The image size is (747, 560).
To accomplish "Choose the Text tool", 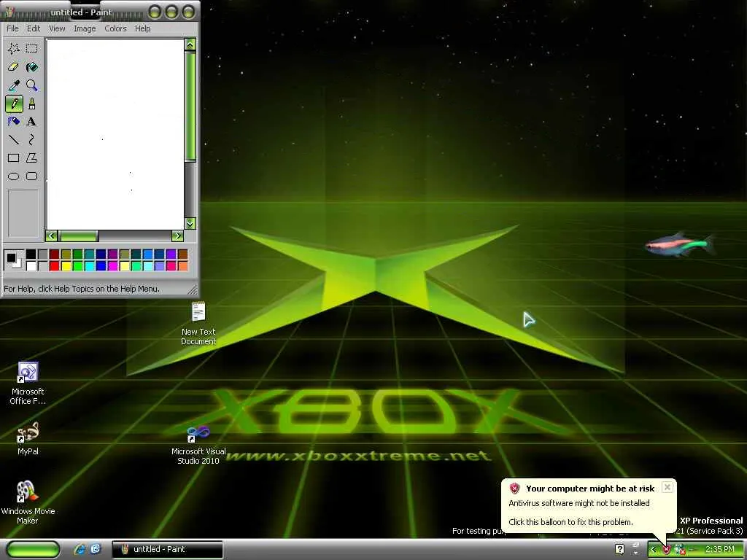I will [x=32, y=122].
